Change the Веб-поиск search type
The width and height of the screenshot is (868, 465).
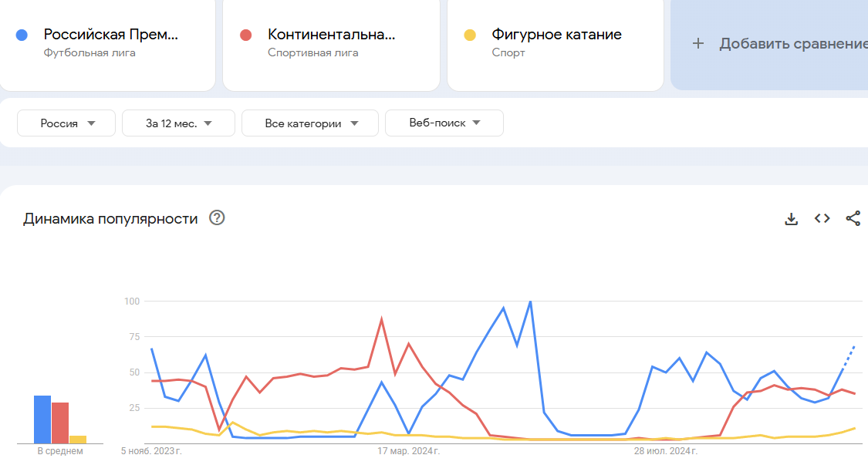[444, 123]
